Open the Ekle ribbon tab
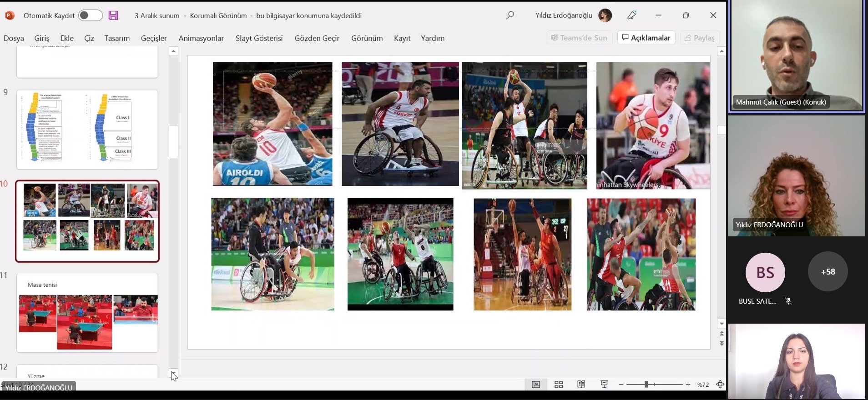 tap(67, 38)
